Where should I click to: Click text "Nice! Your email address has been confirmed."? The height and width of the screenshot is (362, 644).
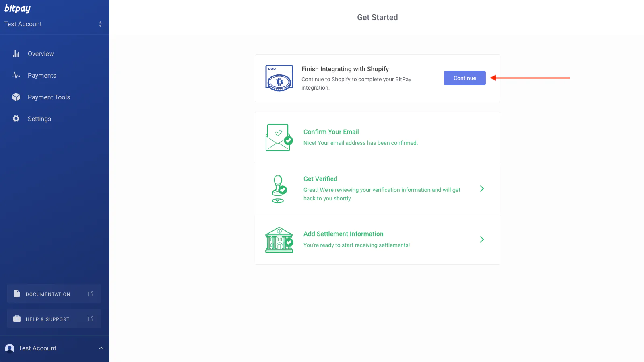[361, 143]
